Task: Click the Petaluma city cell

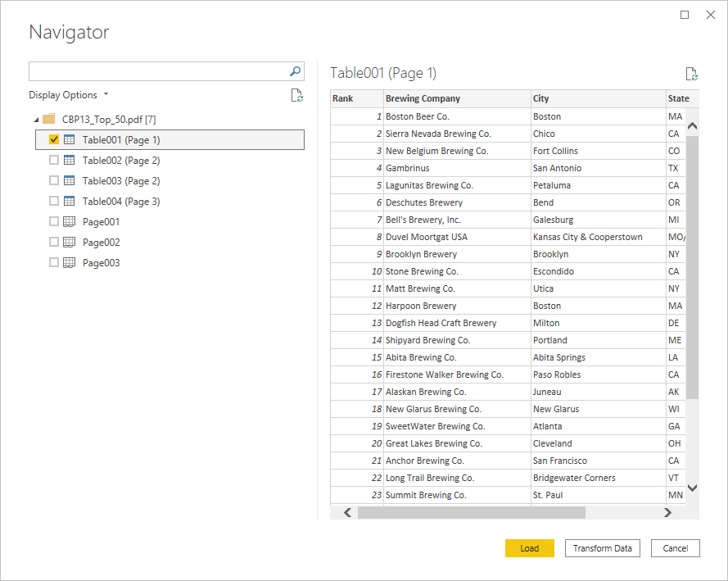Action: pyautogui.click(x=599, y=185)
